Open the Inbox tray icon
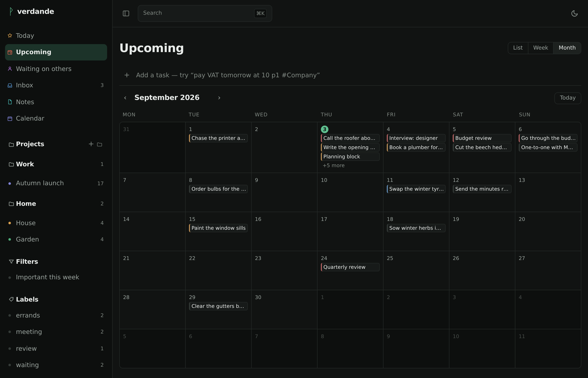588x378 pixels. click(10, 85)
